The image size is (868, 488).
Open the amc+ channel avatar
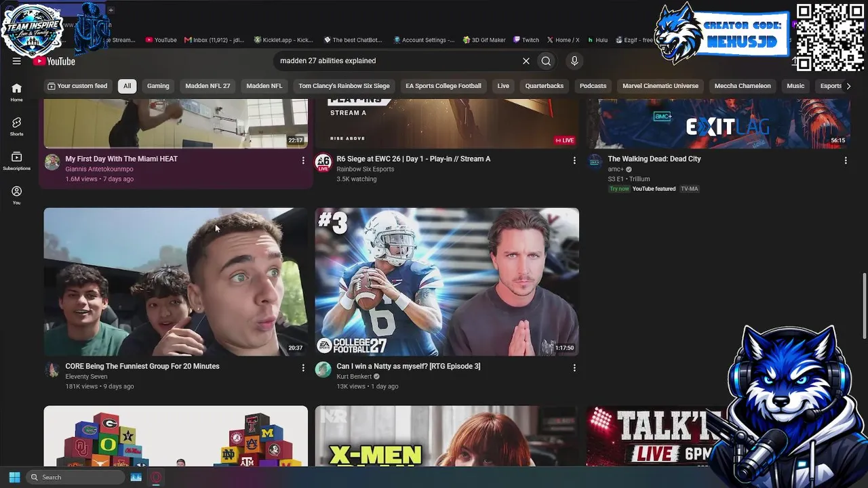click(595, 162)
